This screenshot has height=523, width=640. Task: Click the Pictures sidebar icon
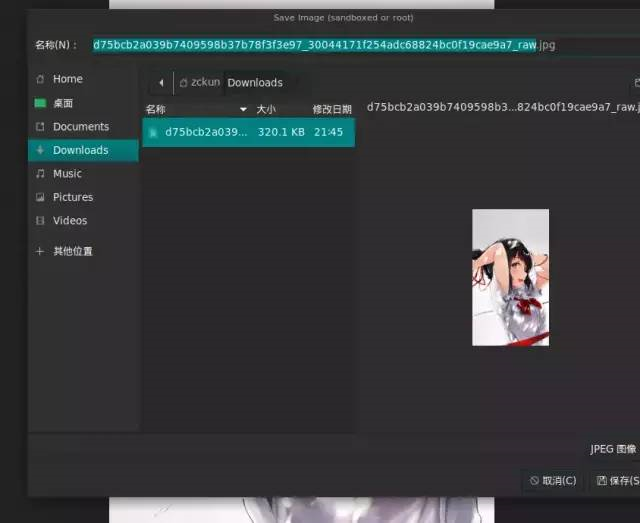coord(40,197)
